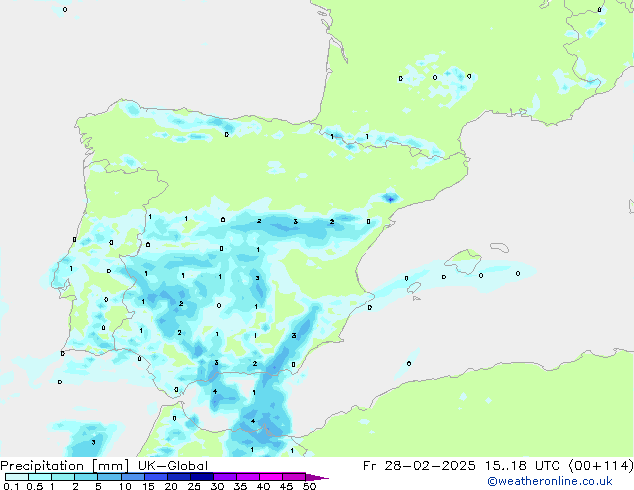The height and width of the screenshot is (490, 634).
Task: Click the date 'Fr 28-02-2025'
Action: point(419,466)
